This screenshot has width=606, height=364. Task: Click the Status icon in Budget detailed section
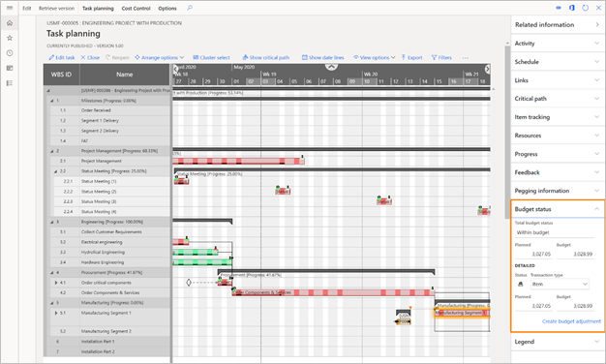pyautogui.click(x=521, y=284)
